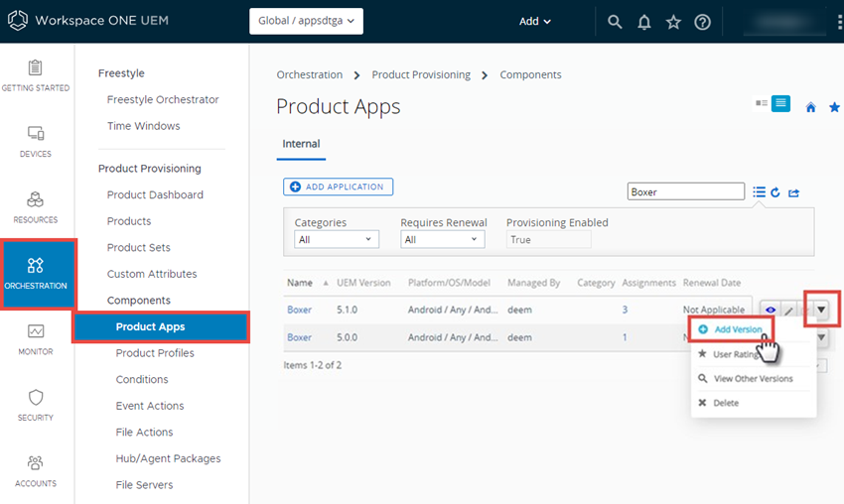Go to the Monitor section
Screen dimensions: 844x504
36,340
